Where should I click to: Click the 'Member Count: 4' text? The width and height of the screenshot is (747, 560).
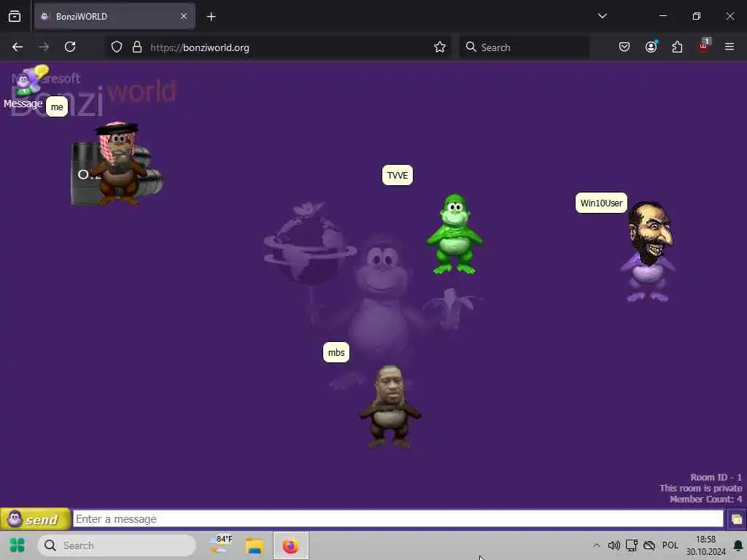(706, 499)
